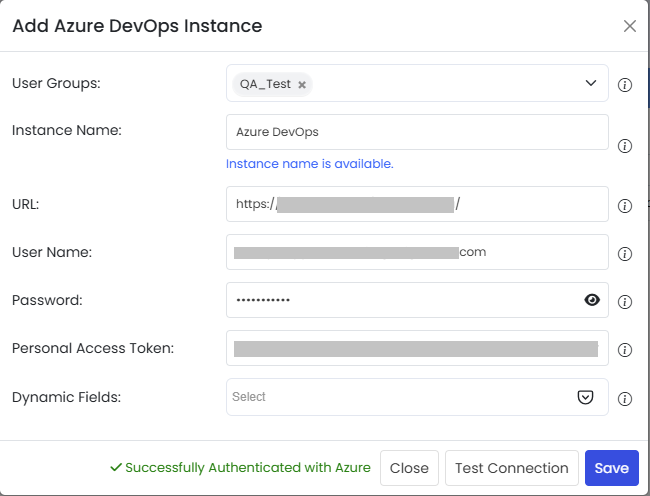Click 'Successfully Authenticated with Azure' status text
The width and height of the screenshot is (650, 496).
pyautogui.click(x=247, y=467)
